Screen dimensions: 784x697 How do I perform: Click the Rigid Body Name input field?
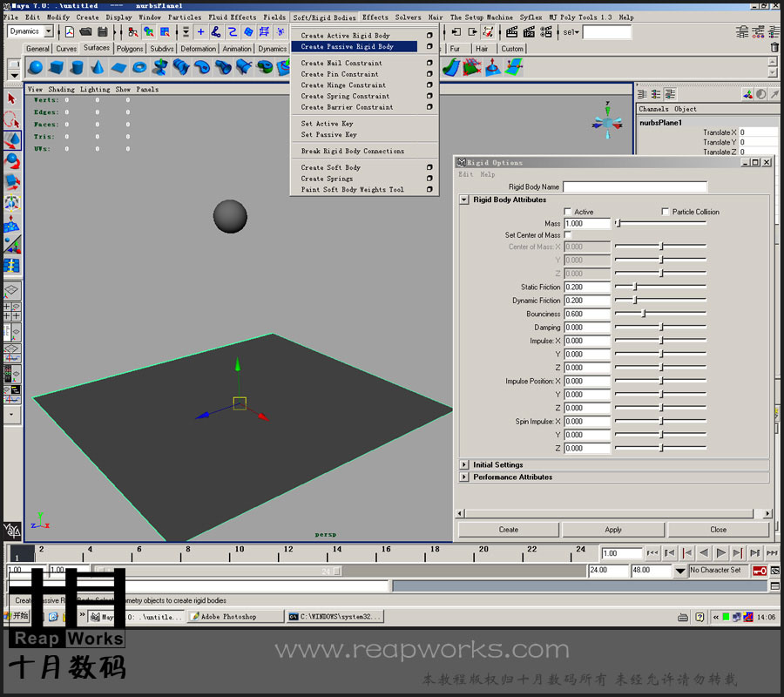pyautogui.click(x=634, y=186)
